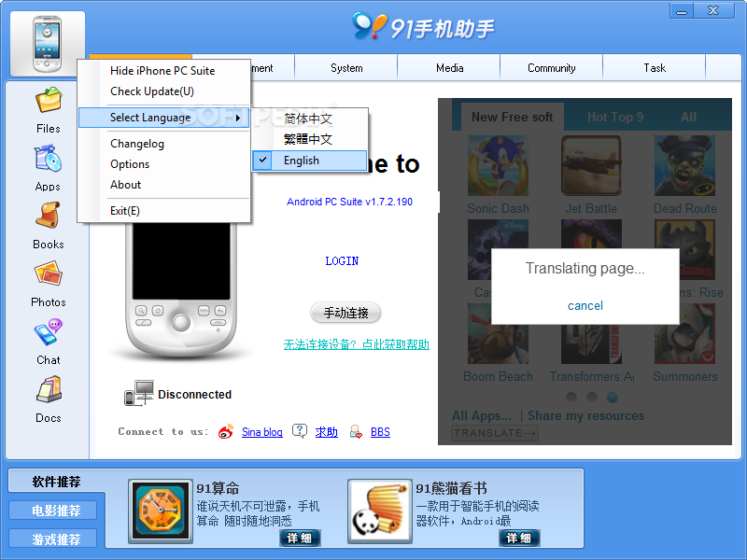
Task: Open About from the context menu
Action: click(x=164, y=184)
